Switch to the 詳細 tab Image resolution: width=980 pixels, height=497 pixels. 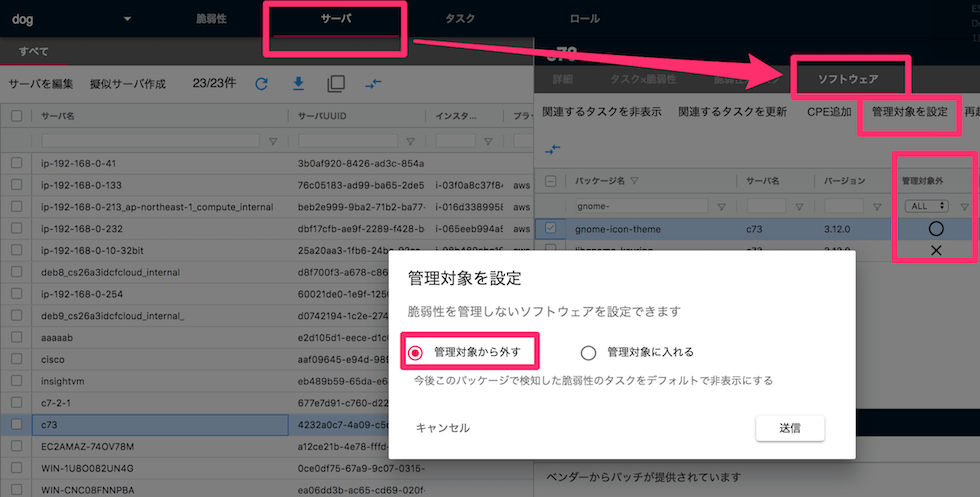(x=562, y=79)
